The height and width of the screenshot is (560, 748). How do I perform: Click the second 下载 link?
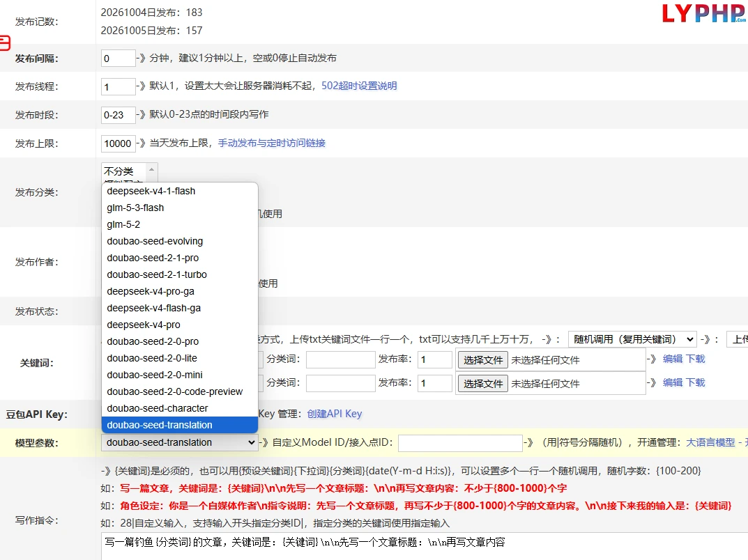[x=696, y=382]
